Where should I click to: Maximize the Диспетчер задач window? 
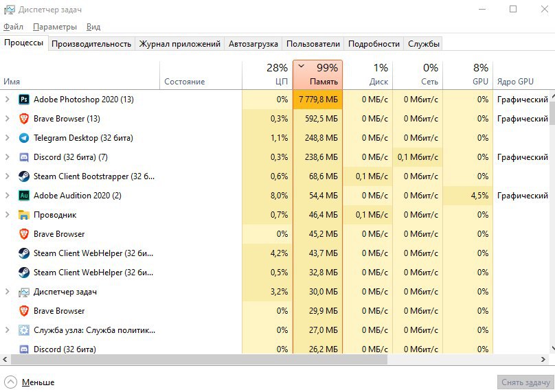[513, 9]
